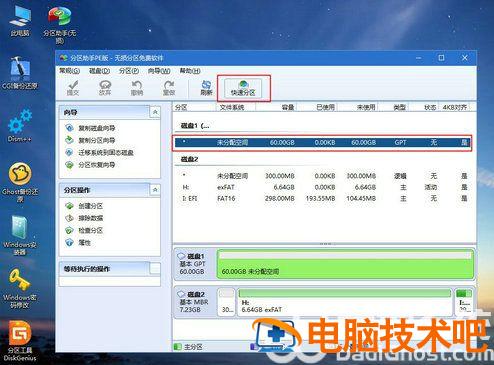
Task: Select the 300.00MB unallocated row on 磁盘2
Action: (322, 176)
